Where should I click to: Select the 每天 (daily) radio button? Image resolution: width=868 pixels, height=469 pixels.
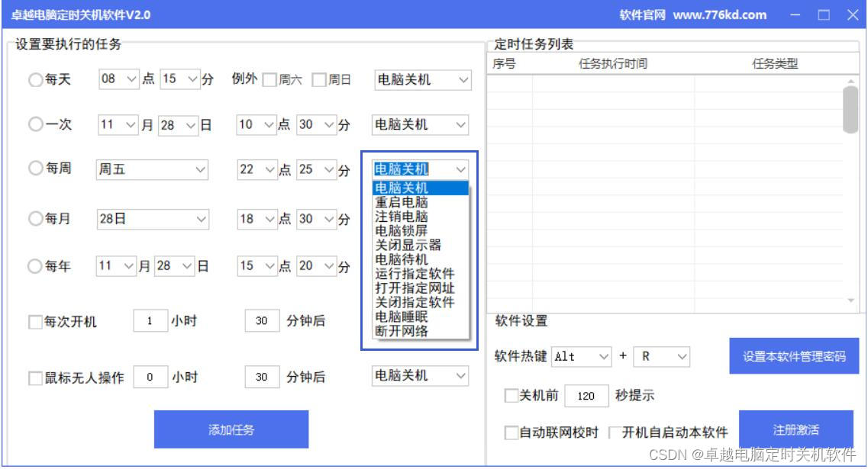(x=35, y=79)
